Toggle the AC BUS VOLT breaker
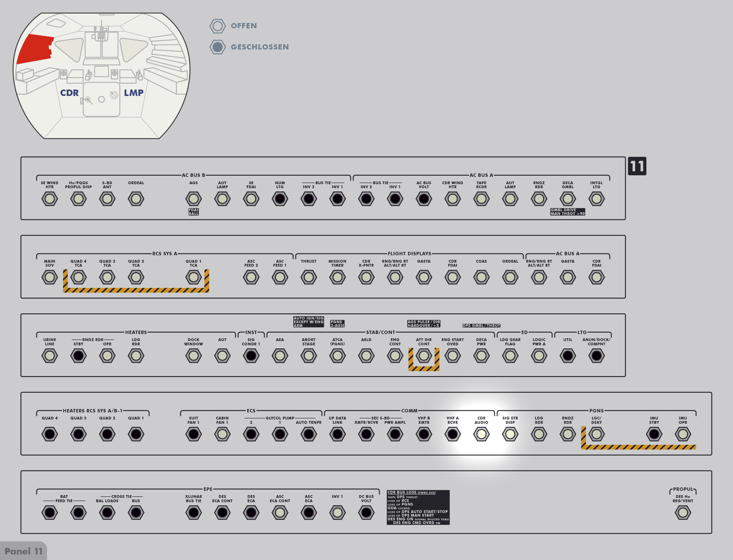The height and width of the screenshot is (560, 733). tap(423, 199)
